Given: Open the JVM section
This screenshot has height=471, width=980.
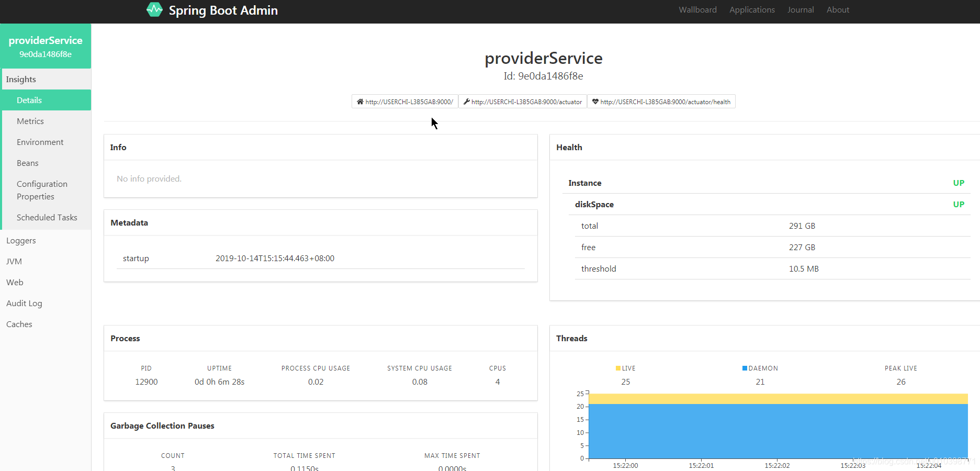Looking at the screenshot, I should (x=46, y=261).
